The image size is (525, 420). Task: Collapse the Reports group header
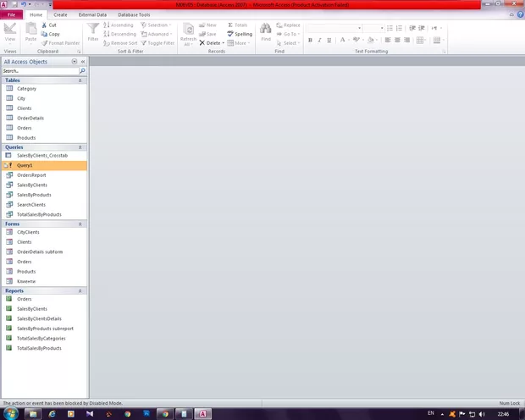82,290
